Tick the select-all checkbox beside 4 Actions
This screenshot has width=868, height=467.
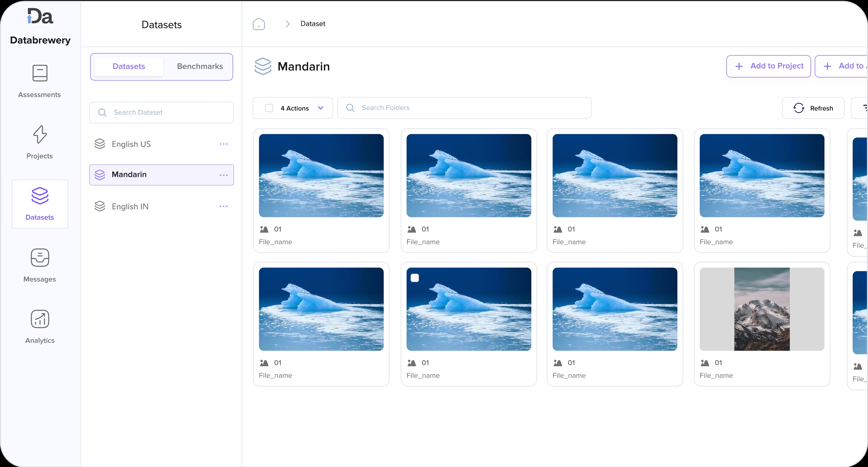click(269, 108)
